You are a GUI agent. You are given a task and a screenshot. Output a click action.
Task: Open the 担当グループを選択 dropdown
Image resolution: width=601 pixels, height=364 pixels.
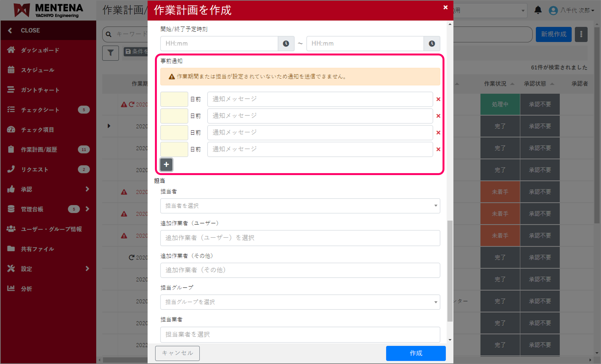(x=300, y=302)
